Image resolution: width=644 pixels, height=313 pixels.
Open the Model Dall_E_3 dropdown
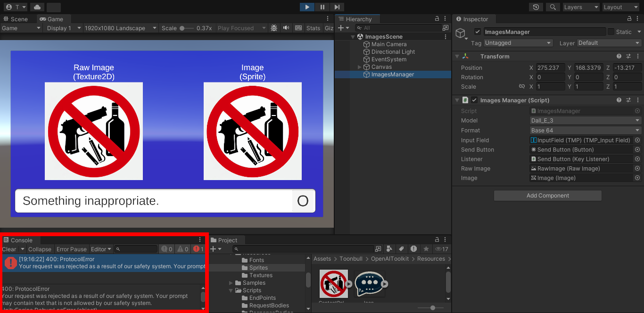(586, 121)
